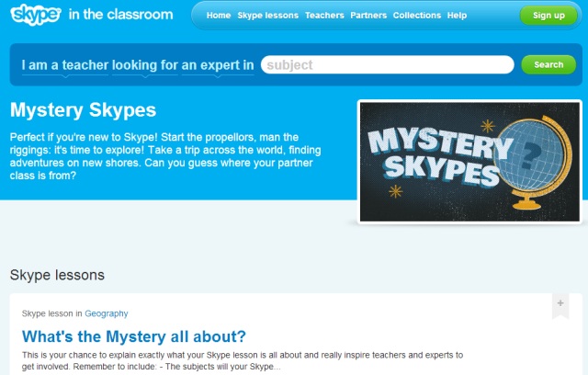The width and height of the screenshot is (588, 375).
Task: Open the Help page
Action: (x=457, y=16)
